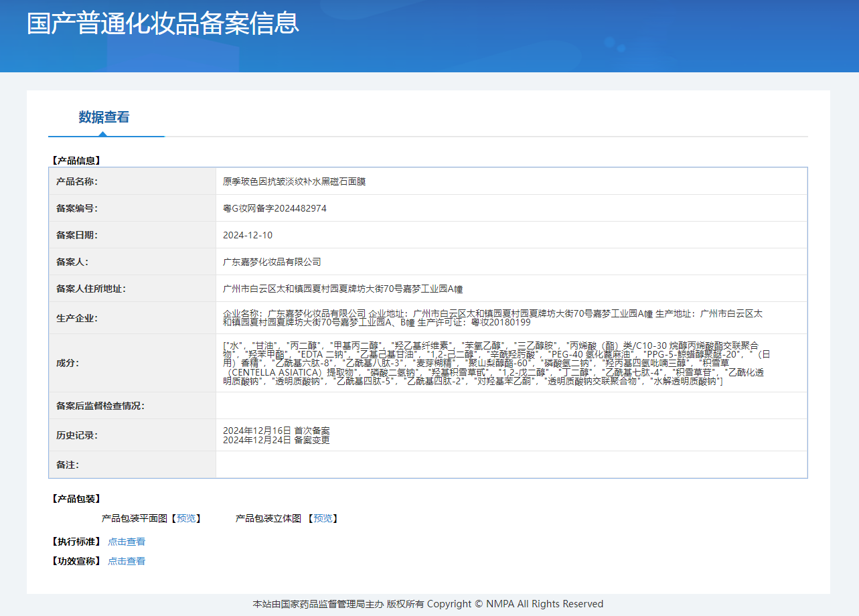The height and width of the screenshot is (616, 859).
Task: Click the NMPA copyright footer text
Action: click(x=428, y=604)
